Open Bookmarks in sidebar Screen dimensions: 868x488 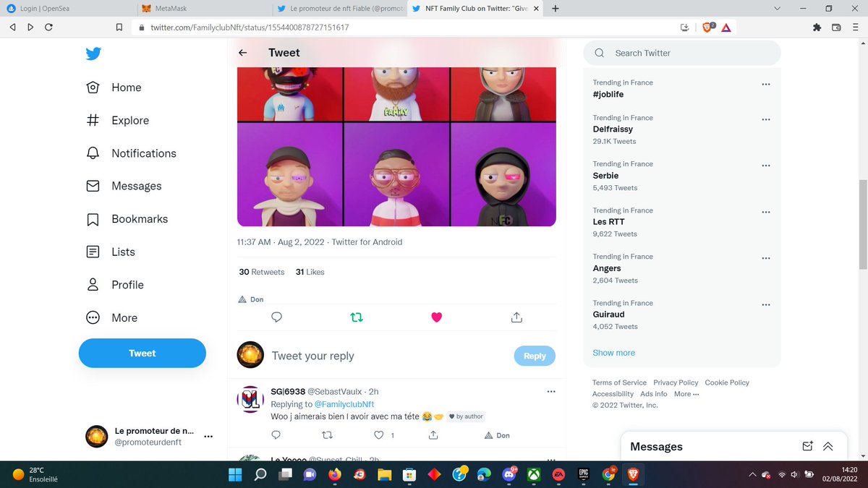(127, 219)
